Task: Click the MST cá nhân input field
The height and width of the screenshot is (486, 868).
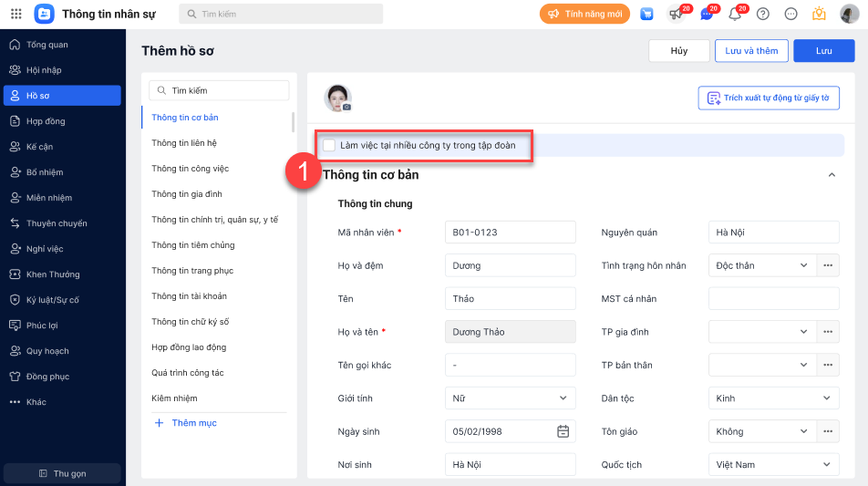Action: (773, 298)
